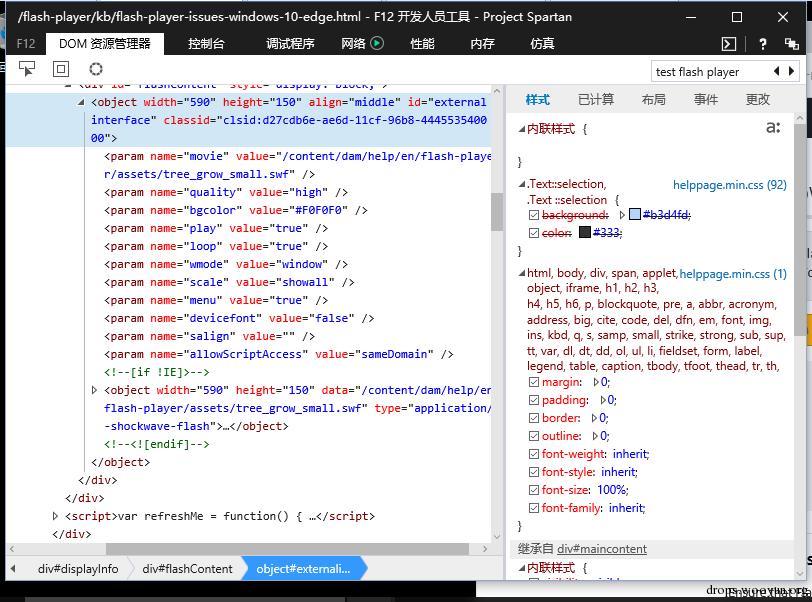Viewport: 812px width, 602px height.
Task: Click the color picker tool icon
Action: [x=96, y=69]
